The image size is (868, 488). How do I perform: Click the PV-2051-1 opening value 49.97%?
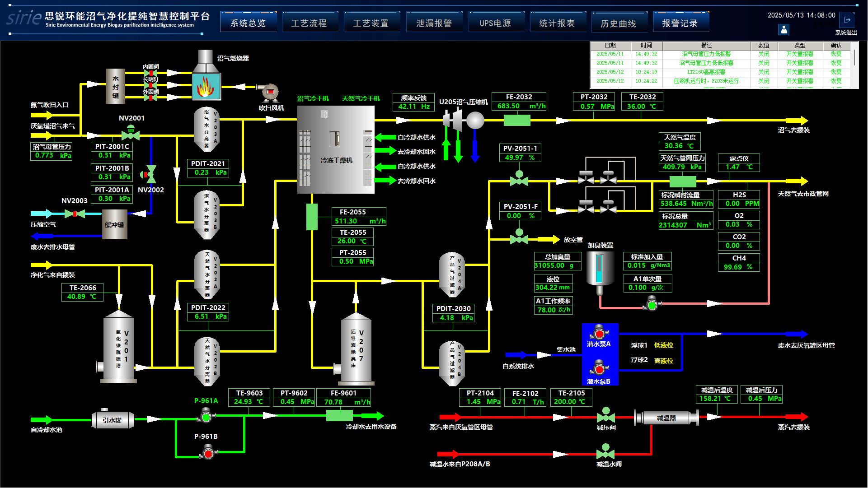coord(520,157)
